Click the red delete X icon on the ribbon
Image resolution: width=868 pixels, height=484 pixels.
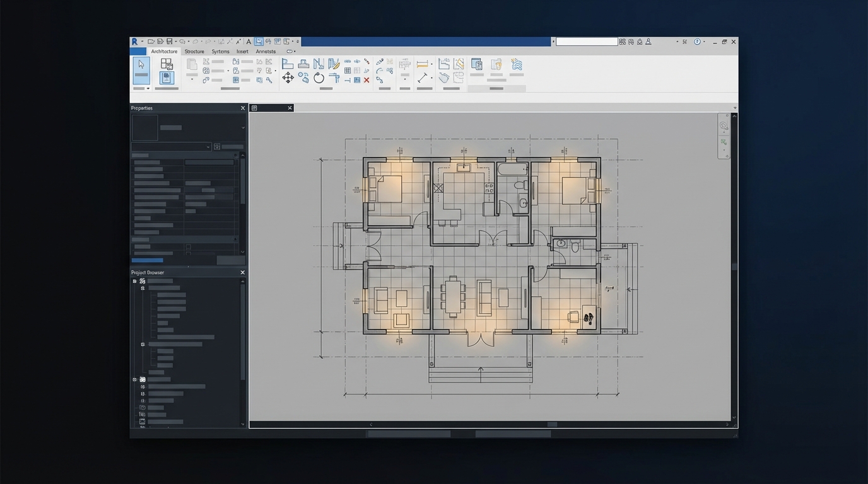[366, 81]
